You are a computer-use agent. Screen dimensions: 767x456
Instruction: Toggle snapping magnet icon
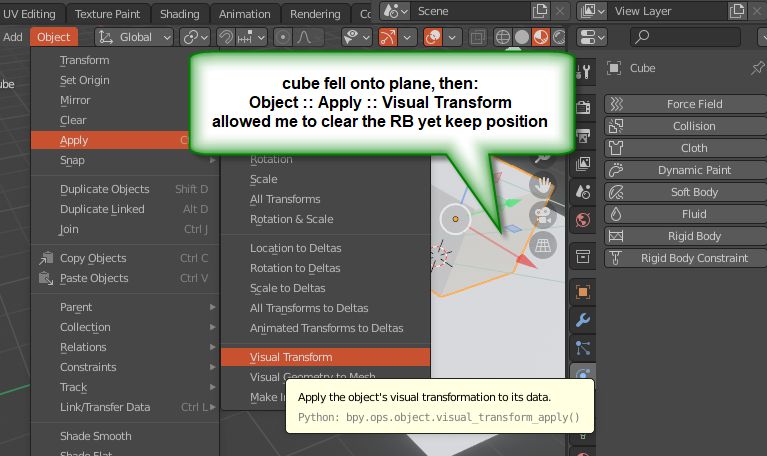tap(226, 37)
